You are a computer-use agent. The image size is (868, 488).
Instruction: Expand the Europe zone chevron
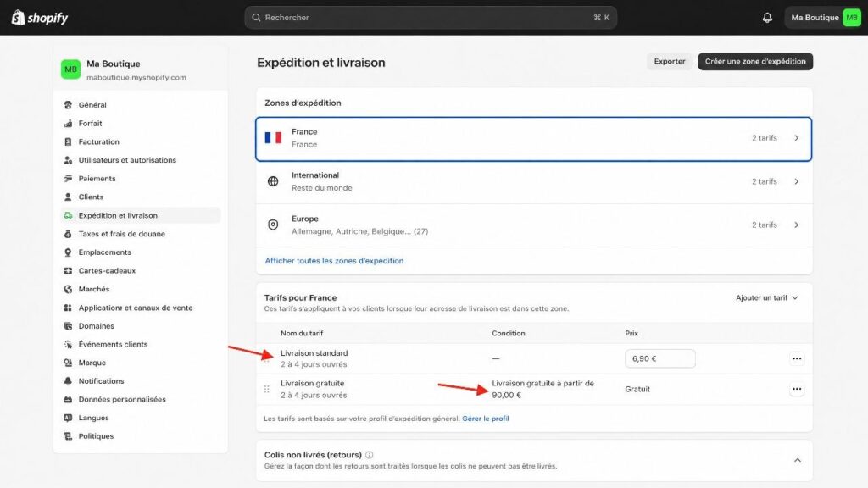point(797,225)
